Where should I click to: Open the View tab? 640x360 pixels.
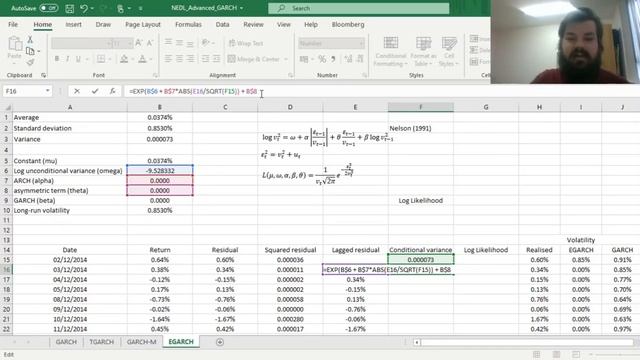point(284,24)
